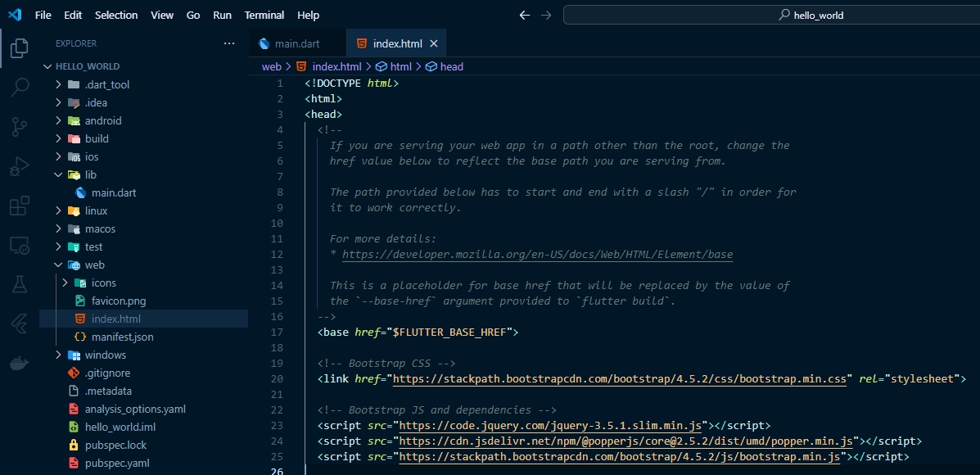Click the head element icon in breadcrumb
Viewport: 980px width, 475px height.
click(x=431, y=66)
